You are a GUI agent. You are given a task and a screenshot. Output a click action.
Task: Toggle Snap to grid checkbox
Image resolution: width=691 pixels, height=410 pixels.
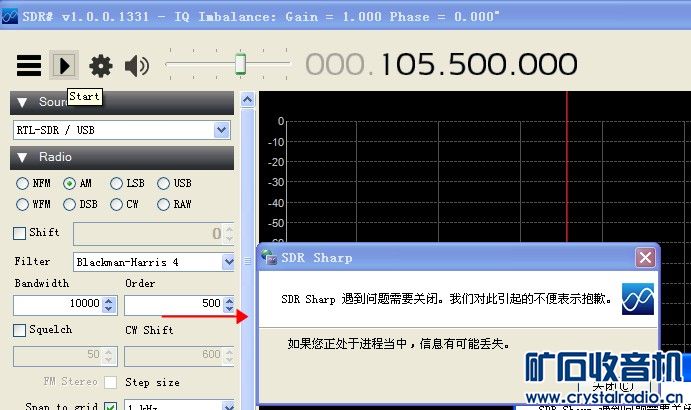(x=111, y=406)
